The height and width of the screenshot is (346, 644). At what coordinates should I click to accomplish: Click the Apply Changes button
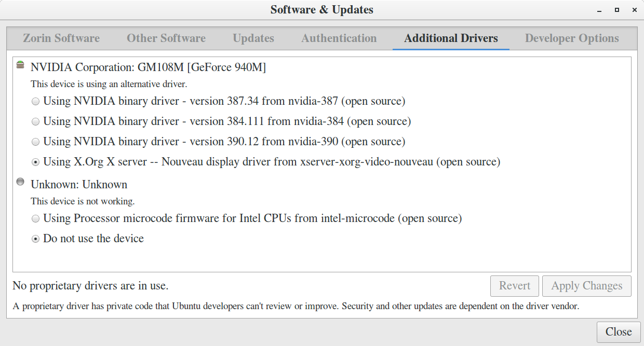pos(586,286)
